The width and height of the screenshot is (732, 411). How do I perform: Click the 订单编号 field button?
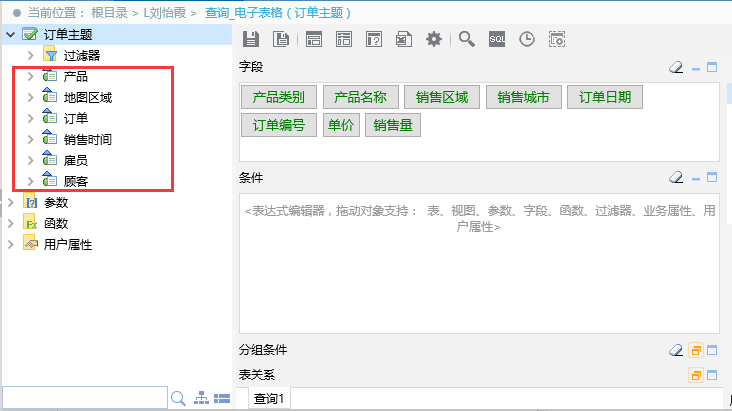pyautogui.click(x=279, y=125)
